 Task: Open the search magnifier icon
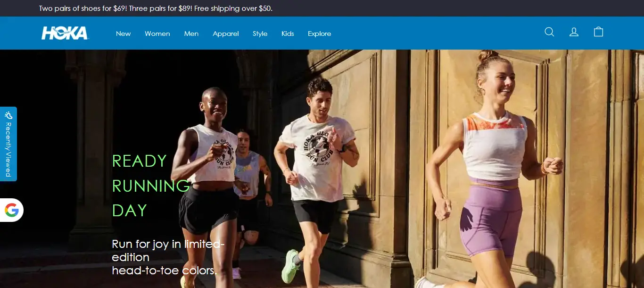pyautogui.click(x=549, y=32)
